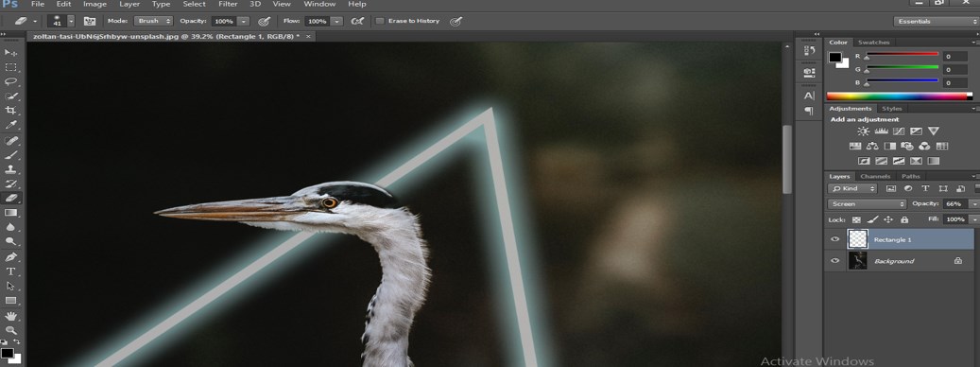Toggle pressure for opacity button
The width and height of the screenshot is (980, 367).
[x=265, y=21]
